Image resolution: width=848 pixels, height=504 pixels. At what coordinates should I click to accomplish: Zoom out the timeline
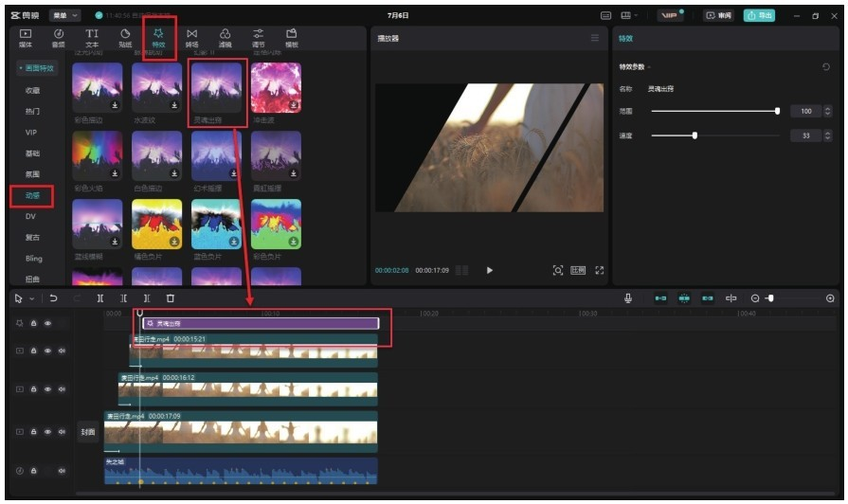pyautogui.click(x=755, y=298)
